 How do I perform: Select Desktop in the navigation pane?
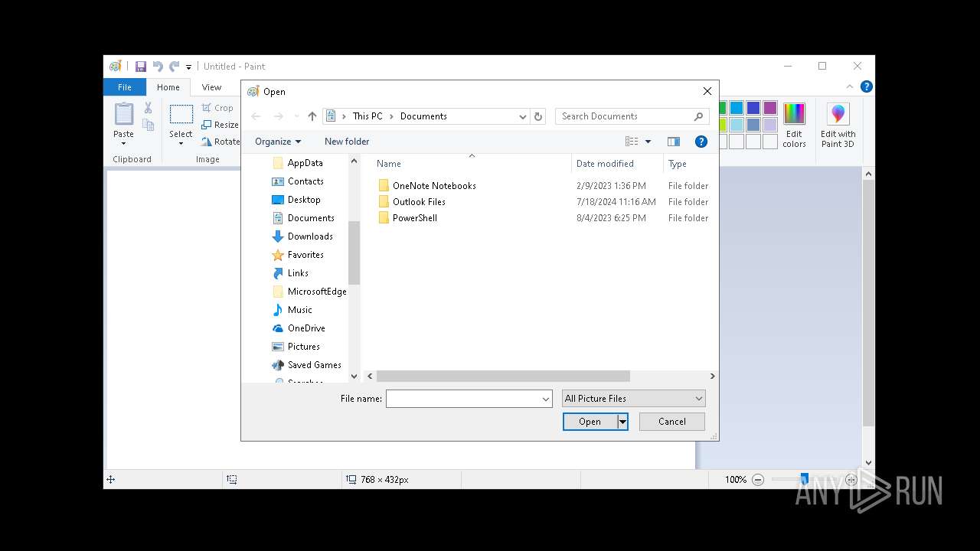tap(296, 200)
